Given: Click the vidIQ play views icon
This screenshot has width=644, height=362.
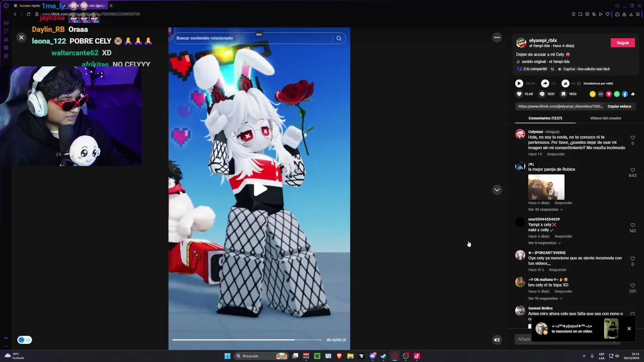Looking at the screenshot, I should click(519, 83).
